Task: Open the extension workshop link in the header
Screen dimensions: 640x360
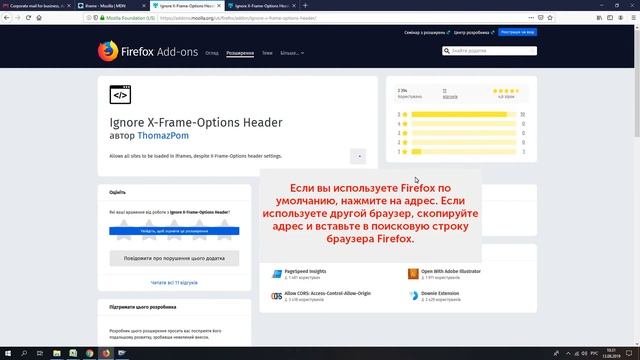Action: pos(427,33)
